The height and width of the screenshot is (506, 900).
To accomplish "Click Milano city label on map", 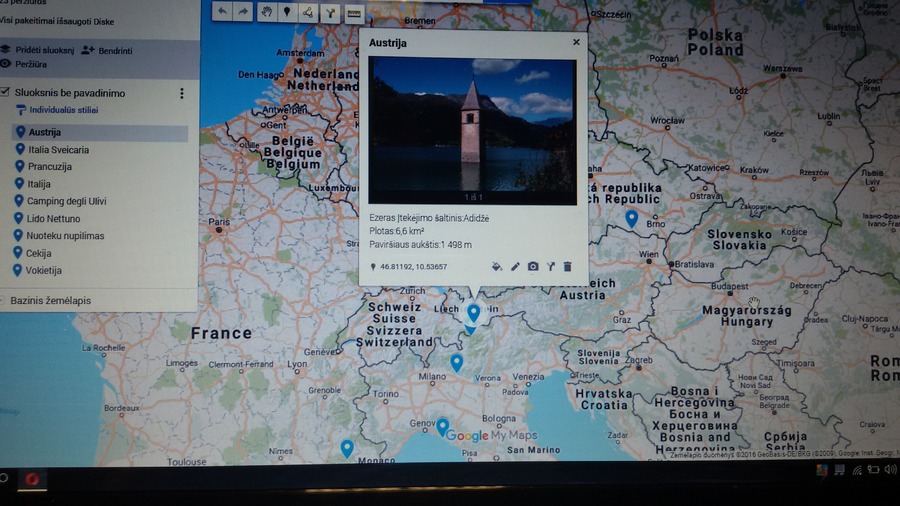I will [x=432, y=376].
